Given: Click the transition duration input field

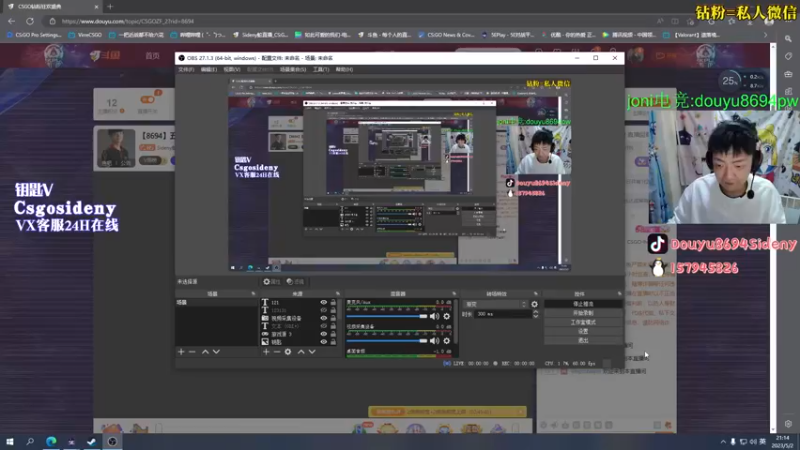Looking at the screenshot, I should coord(503,314).
